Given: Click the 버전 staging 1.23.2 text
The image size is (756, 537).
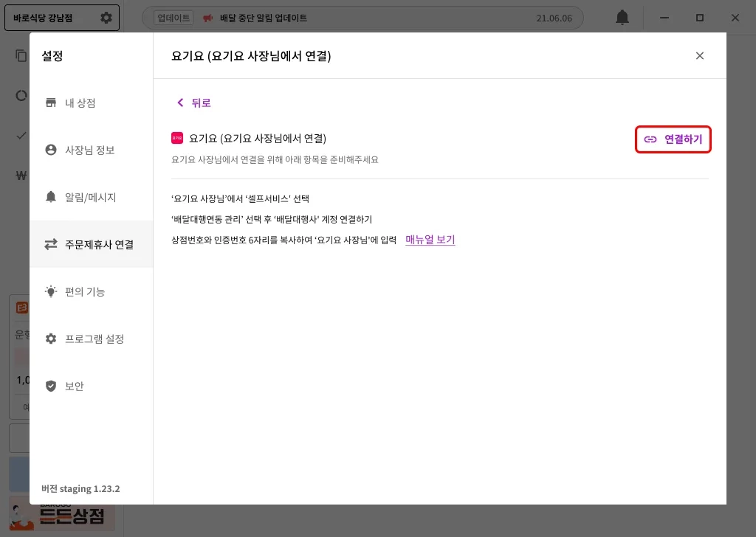Looking at the screenshot, I should click(x=80, y=488).
